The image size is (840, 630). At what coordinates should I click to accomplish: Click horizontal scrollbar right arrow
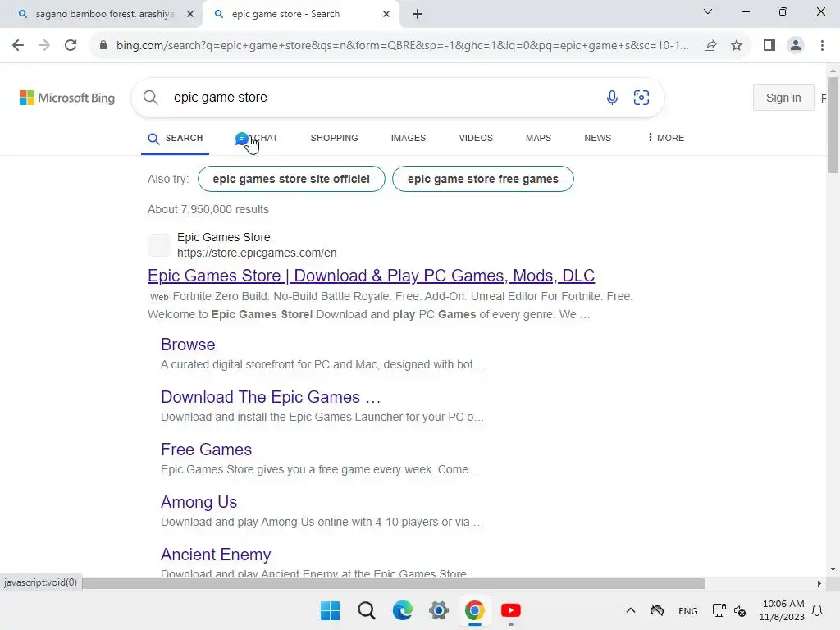point(819,583)
